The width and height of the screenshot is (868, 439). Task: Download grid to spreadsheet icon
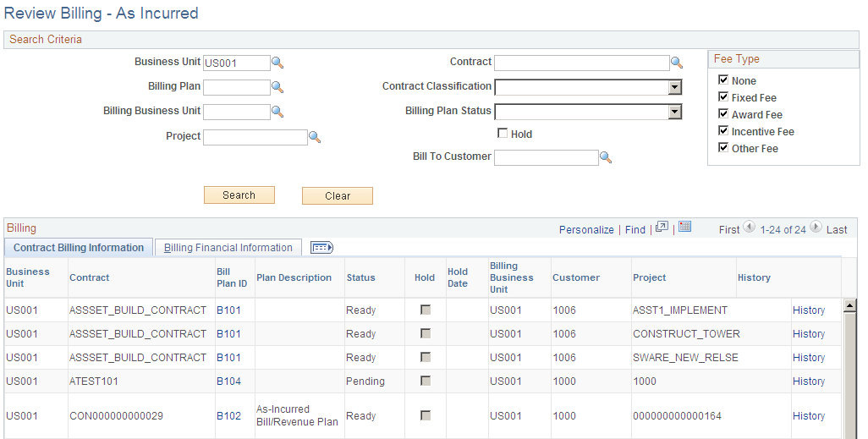684,227
